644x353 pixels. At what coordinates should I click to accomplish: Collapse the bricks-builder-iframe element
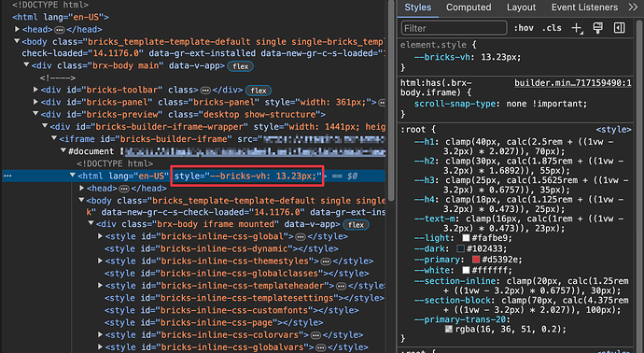click(x=54, y=138)
